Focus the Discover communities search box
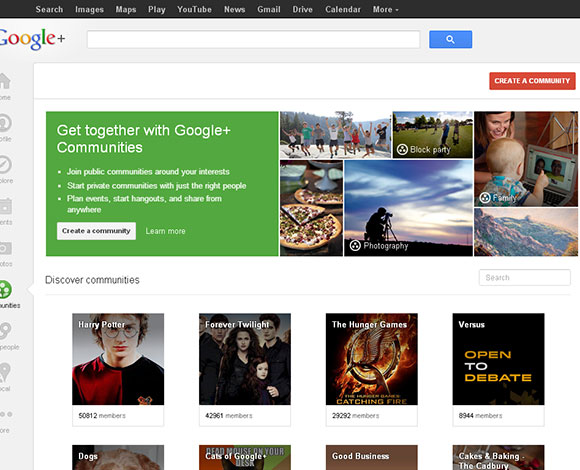 pyautogui.click(x=525, y=277)
